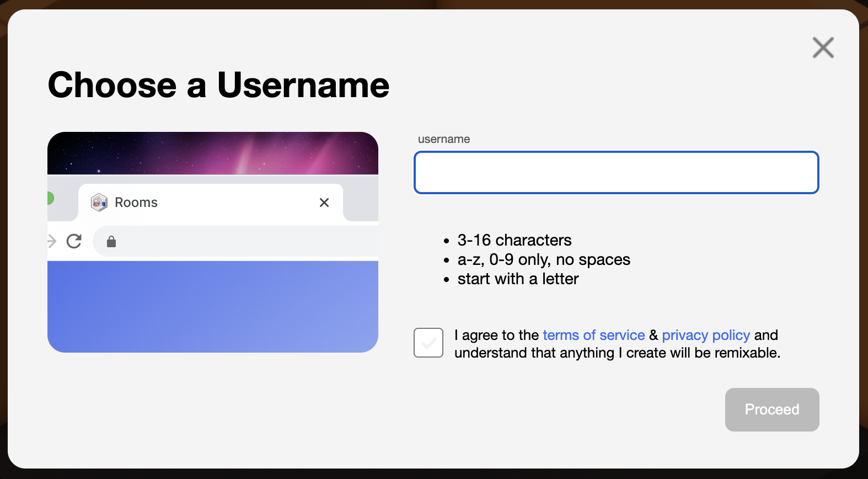Viewport: 868px width, 479px height.
Task: Click the padlock icon in address bar
Action: tap(111, 242)
